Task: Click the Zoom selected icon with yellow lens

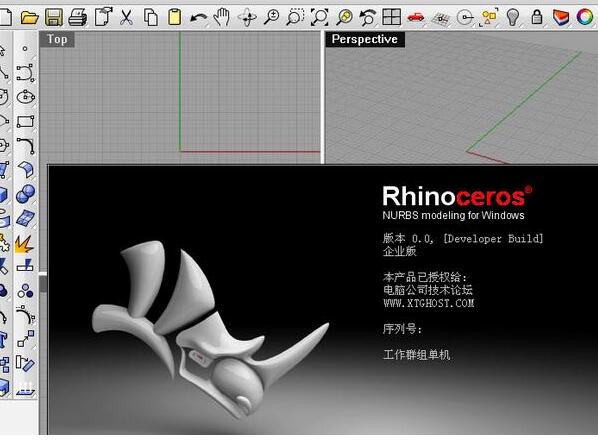Action: pyautogui.click(x=344, y=17)
